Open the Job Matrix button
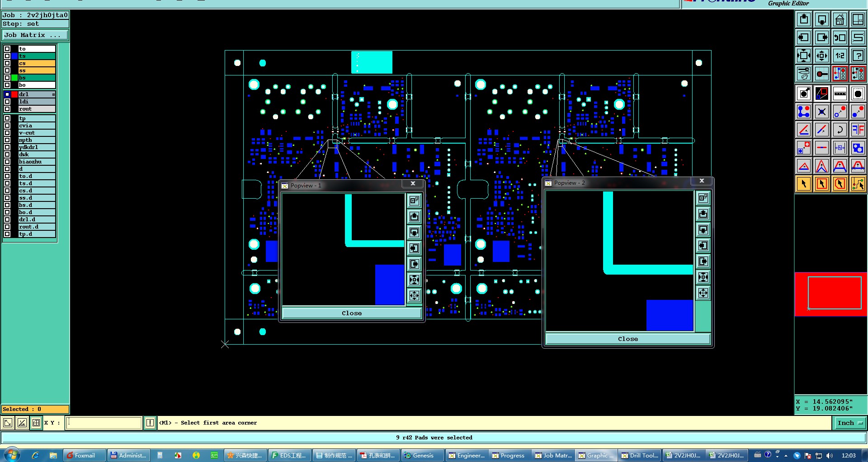The height and width of the screenshot is (462, 868). (x=35, y=35)
